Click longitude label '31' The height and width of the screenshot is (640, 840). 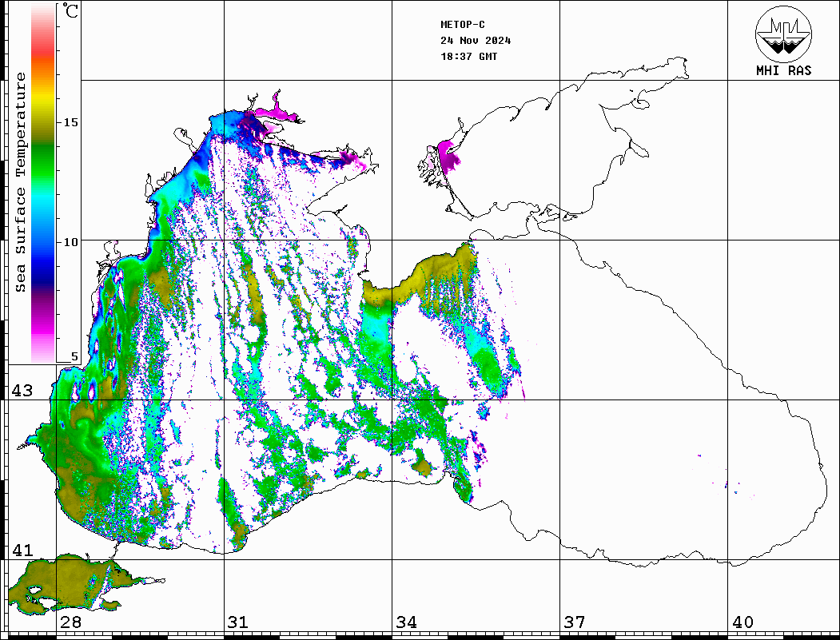238,622
